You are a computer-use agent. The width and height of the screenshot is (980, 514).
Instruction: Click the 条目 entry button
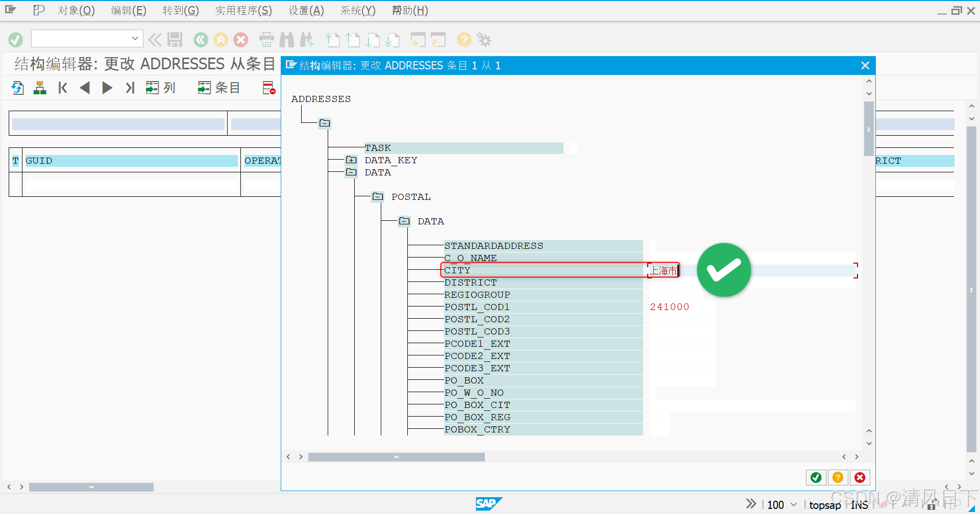point(219,88)
